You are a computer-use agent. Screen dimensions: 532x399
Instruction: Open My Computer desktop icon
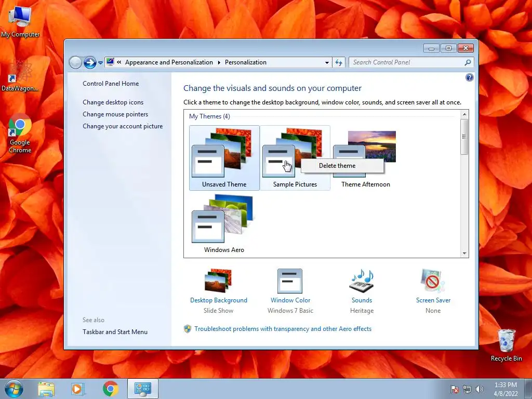(x=20, y=21)
